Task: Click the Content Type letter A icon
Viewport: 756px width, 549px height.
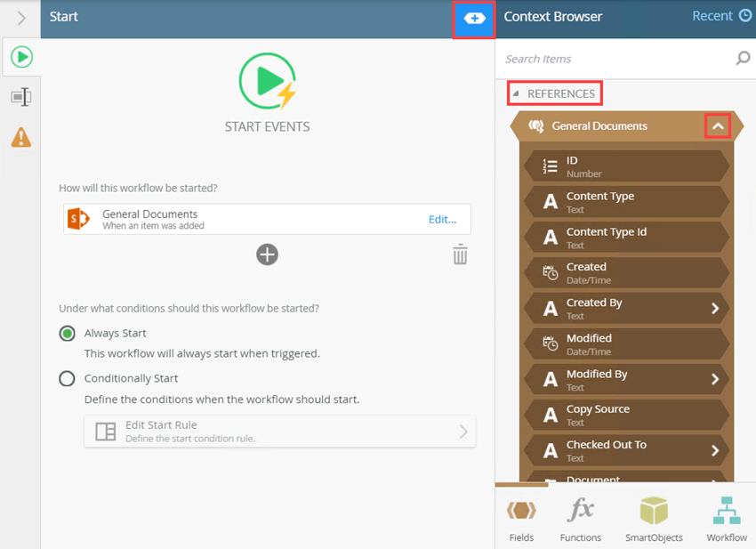Action: tap(551, 202)
